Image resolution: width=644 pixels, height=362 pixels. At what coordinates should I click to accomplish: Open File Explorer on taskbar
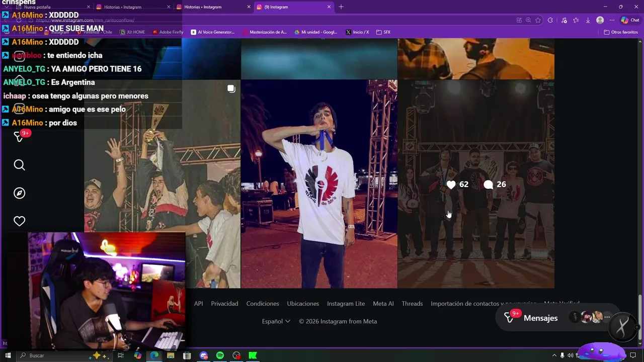(x=171, y=355)
